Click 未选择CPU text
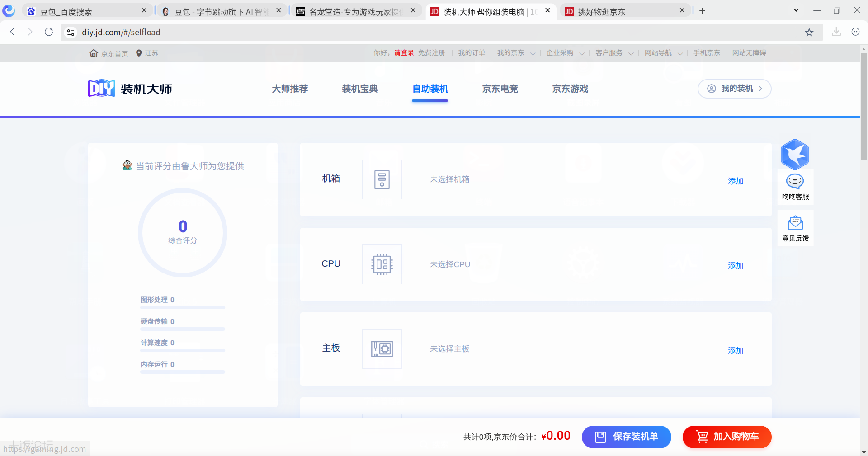868x456 pixels. [x=450, y=264]
